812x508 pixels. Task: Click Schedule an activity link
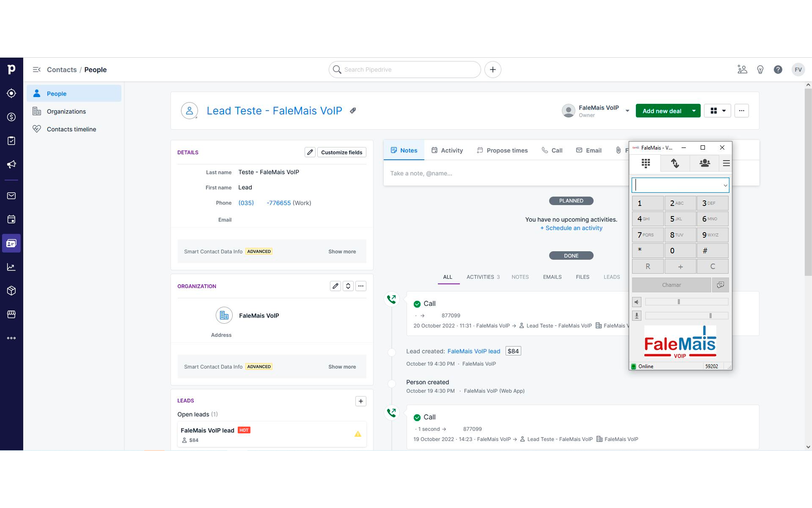pos(571,228)
